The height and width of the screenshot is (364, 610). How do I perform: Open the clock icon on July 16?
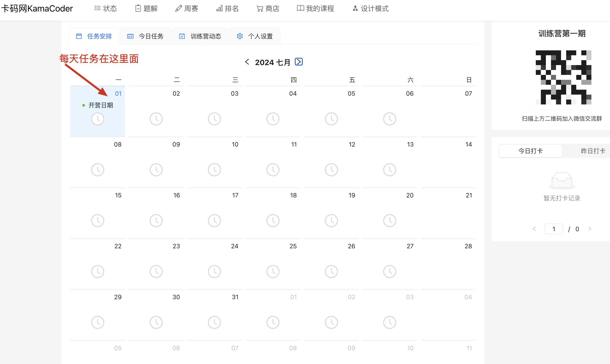click(x=156, y=221)
